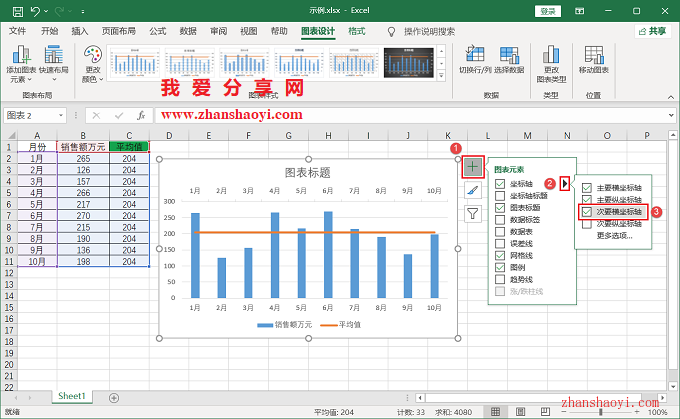Image resolution: width=680 pixels, height=419 pixels.
Task: Toggle the Axes (坐标轴) checkbox
Action: [500, 184]
